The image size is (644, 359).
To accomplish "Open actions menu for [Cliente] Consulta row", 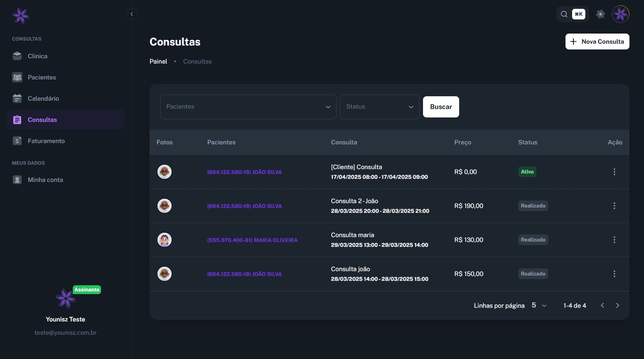I will click(x=614, y=172).
